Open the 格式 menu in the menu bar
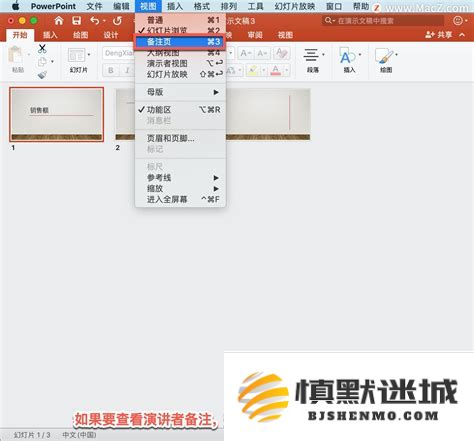This screenshot has width=474, height=441. (202, 6)
